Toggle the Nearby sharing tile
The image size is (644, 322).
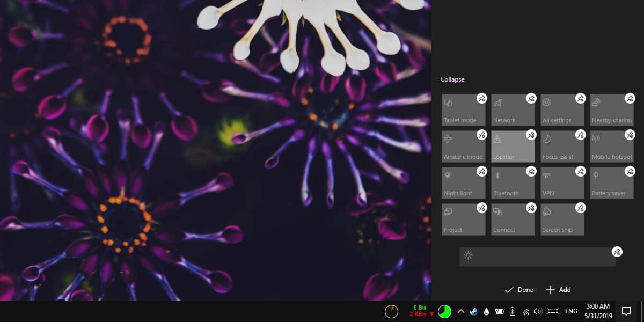612,110
